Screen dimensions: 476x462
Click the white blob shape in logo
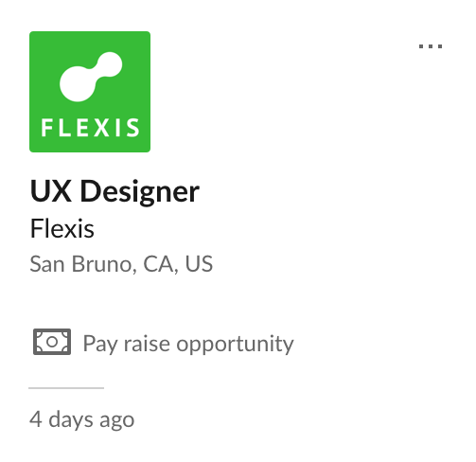(x=91, y=77)
